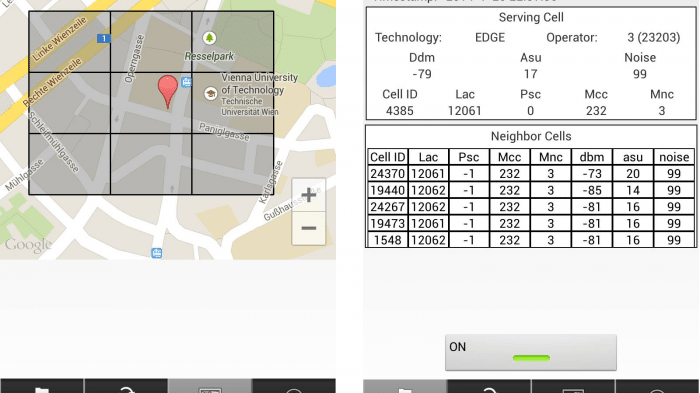This screenshot has width=700, height=393.
Task: Click the serving cell Lac value 12061
Action: point(465,111)
